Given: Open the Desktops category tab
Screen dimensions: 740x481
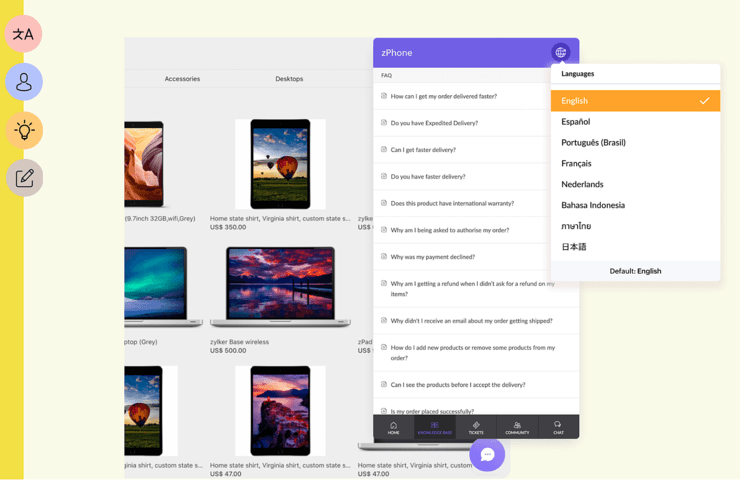Looking at the screenshot, I should pyautogui.click(x=289, y=79).
